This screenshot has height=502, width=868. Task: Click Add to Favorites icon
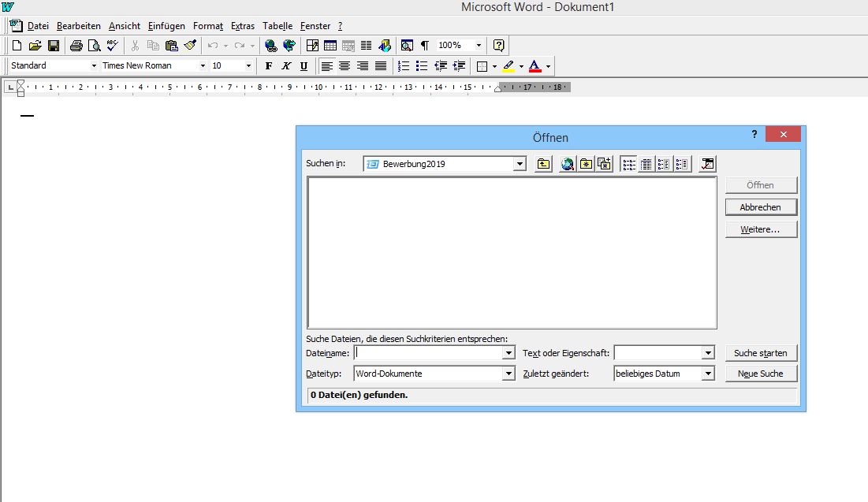pyautogui.click(x=604, y=164)
